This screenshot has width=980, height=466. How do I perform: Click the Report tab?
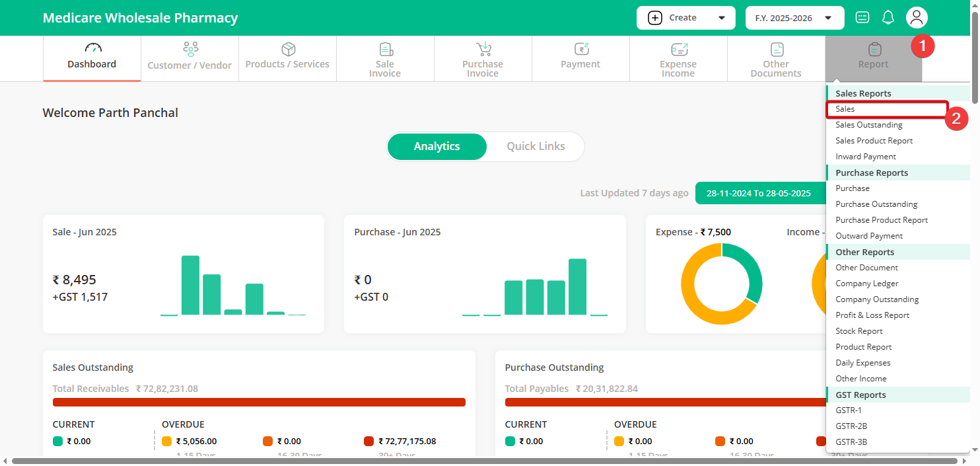pos(874,58)
